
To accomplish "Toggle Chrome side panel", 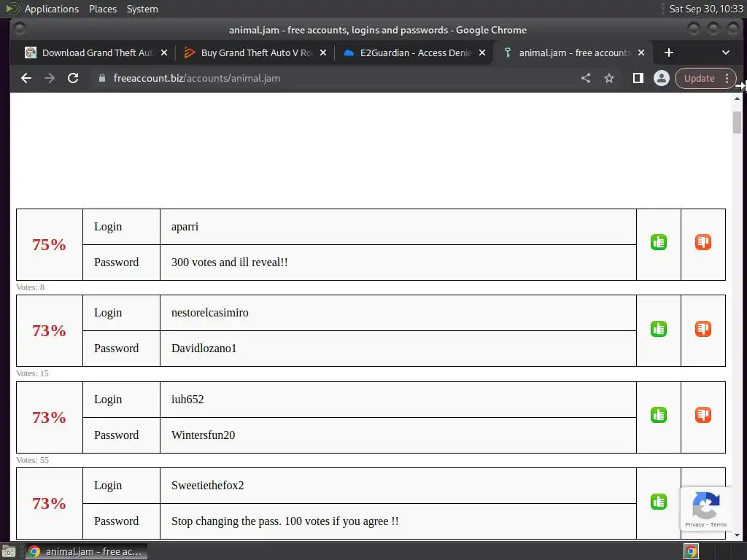I will 638,78.
